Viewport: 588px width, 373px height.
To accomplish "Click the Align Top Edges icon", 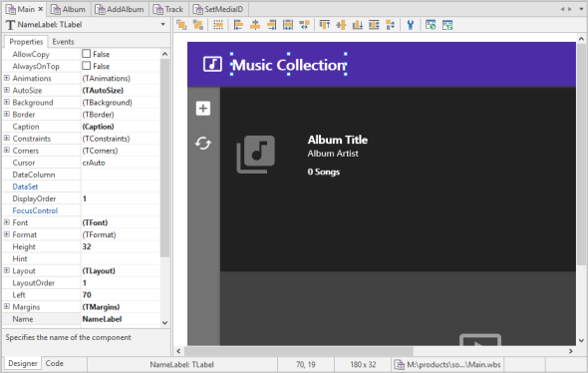I will point(324,25).
